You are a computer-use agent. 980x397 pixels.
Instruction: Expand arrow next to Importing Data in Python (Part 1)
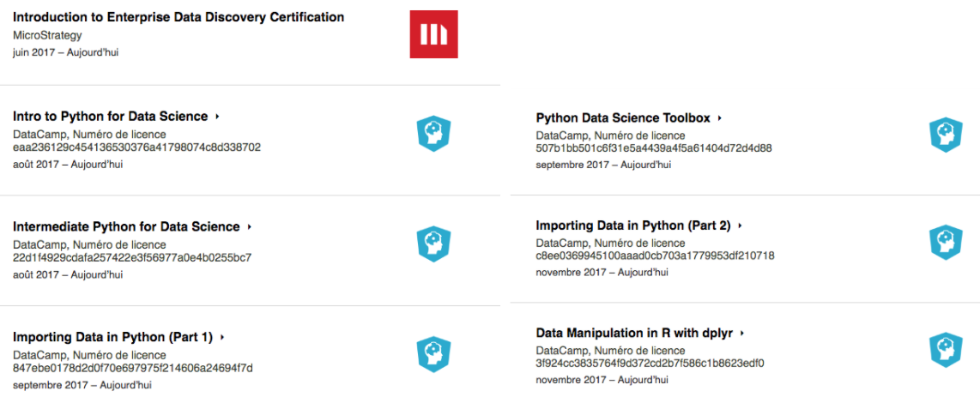[222, 337]
